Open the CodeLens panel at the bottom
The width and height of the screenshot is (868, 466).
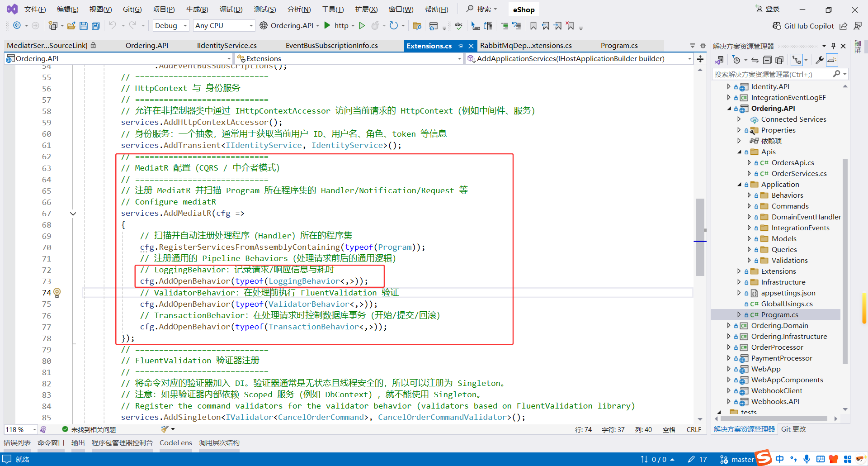click(175, 442)
